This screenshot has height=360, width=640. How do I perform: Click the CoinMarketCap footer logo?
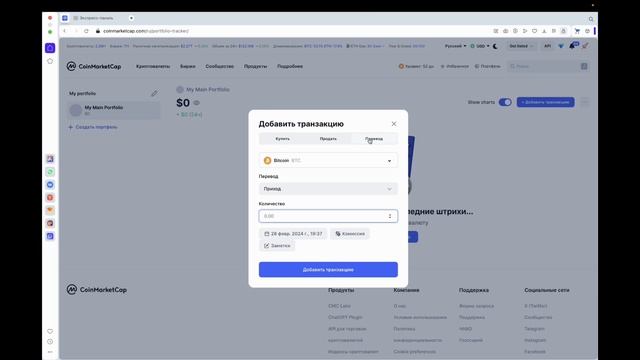[x=97, y=290]
